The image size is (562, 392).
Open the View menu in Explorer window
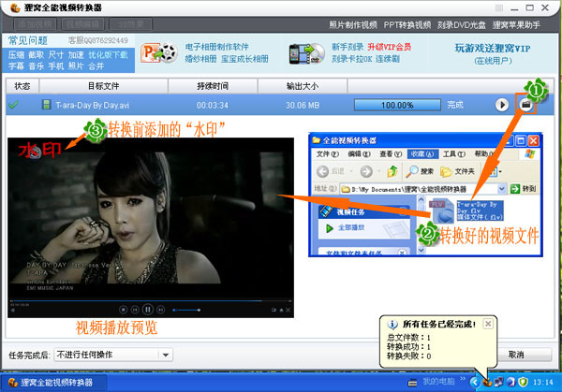pos(391,154)
